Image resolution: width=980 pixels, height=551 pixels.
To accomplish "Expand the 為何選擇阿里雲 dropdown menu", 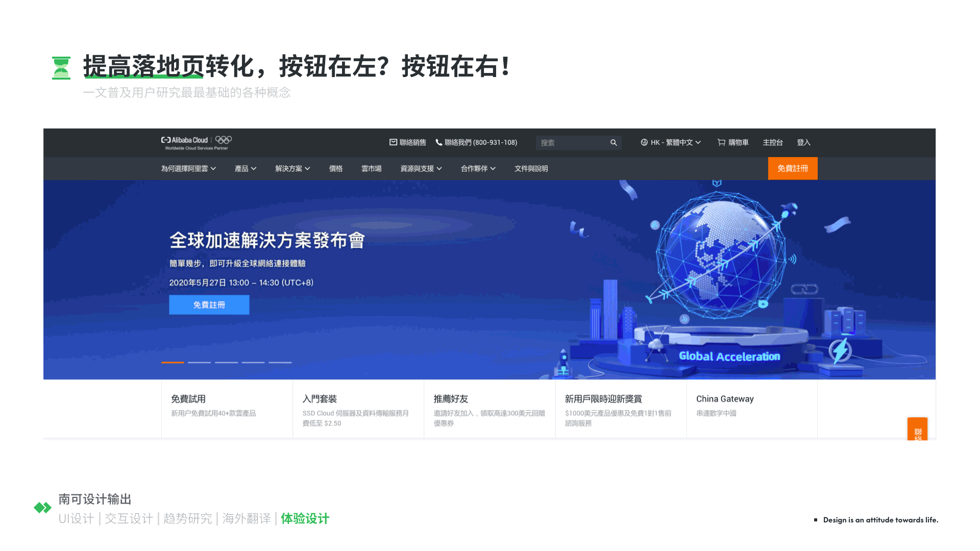I will (x=188, y=169).
